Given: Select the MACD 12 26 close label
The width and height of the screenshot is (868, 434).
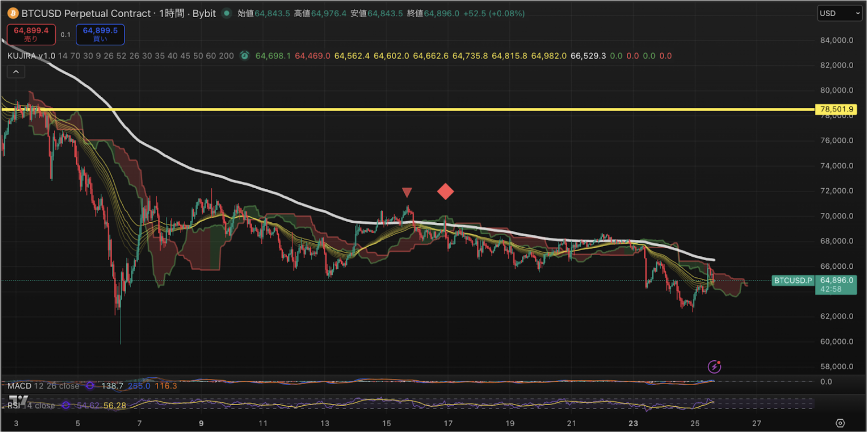Looking at the screenshot, I should pos(43,386).
